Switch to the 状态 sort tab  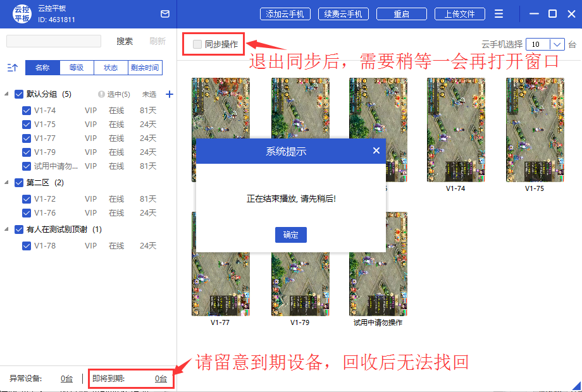coord(111,68)
